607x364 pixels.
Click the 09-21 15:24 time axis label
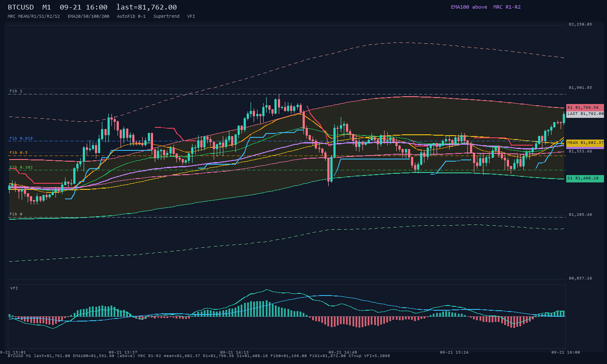point(454,352)
